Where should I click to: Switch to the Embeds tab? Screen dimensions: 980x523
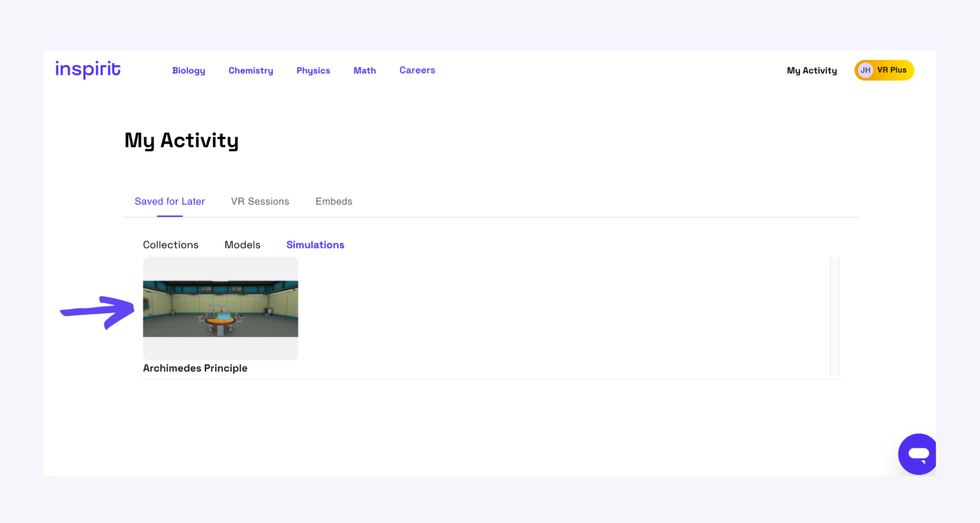tap(334, 201)
